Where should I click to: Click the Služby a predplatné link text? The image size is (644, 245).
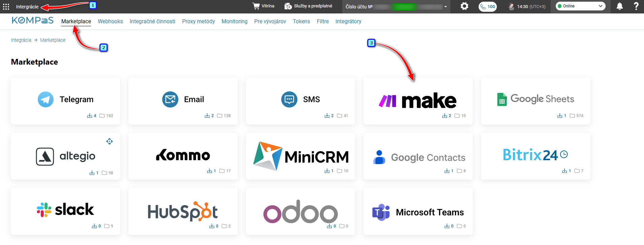coord(313,6)
